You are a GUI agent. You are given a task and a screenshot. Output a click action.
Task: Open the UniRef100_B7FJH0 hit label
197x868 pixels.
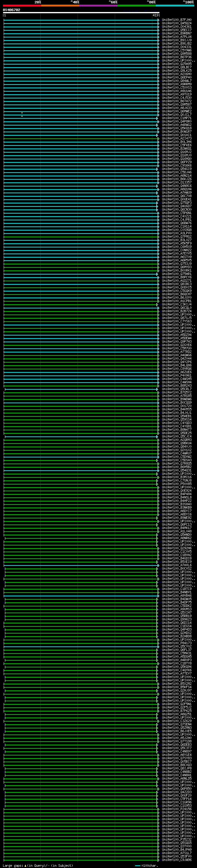pyautogui.click(x=176, y=20)
